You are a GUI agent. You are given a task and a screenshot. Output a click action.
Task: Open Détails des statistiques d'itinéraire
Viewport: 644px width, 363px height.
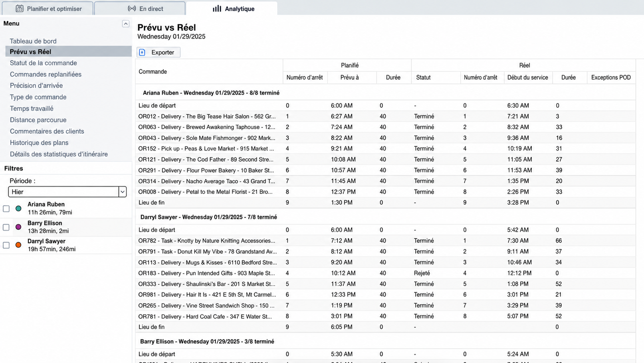59,154
